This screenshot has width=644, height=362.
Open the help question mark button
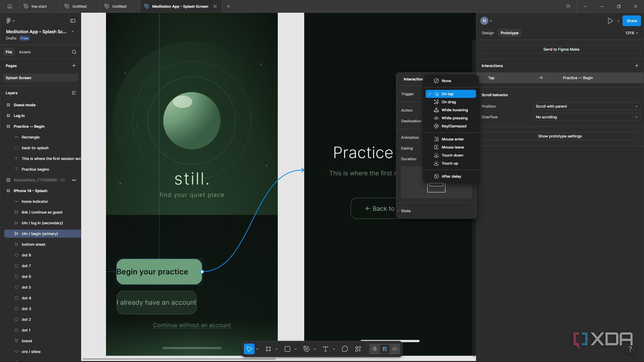click(630, 349)
